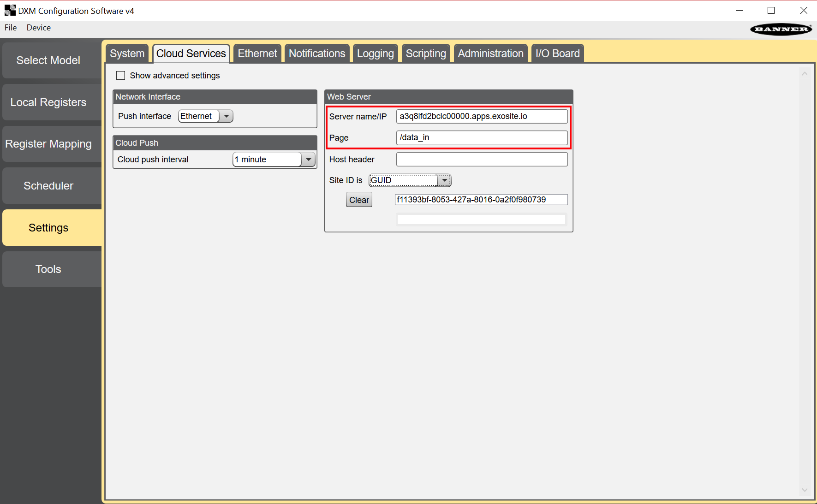This screenshot has height=504, width=817.
Task: Switch to the Ethernet tab
Action: 257,53
